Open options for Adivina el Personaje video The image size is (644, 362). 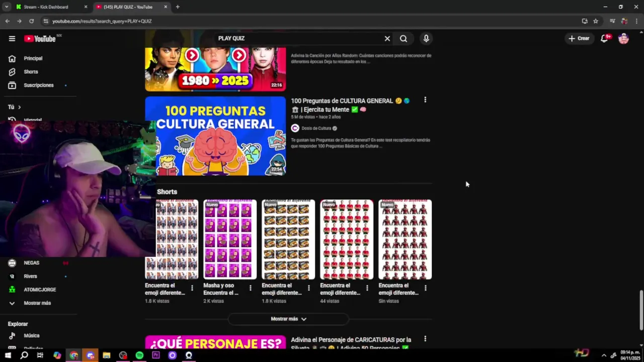coord(425,339)
